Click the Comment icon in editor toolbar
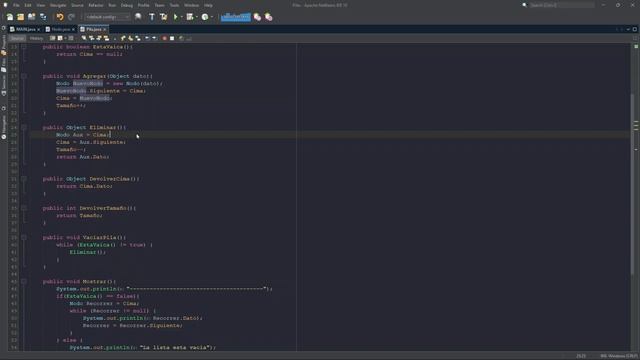The height and width of the screenshot is (360, 640). click(x=182, y=38)
